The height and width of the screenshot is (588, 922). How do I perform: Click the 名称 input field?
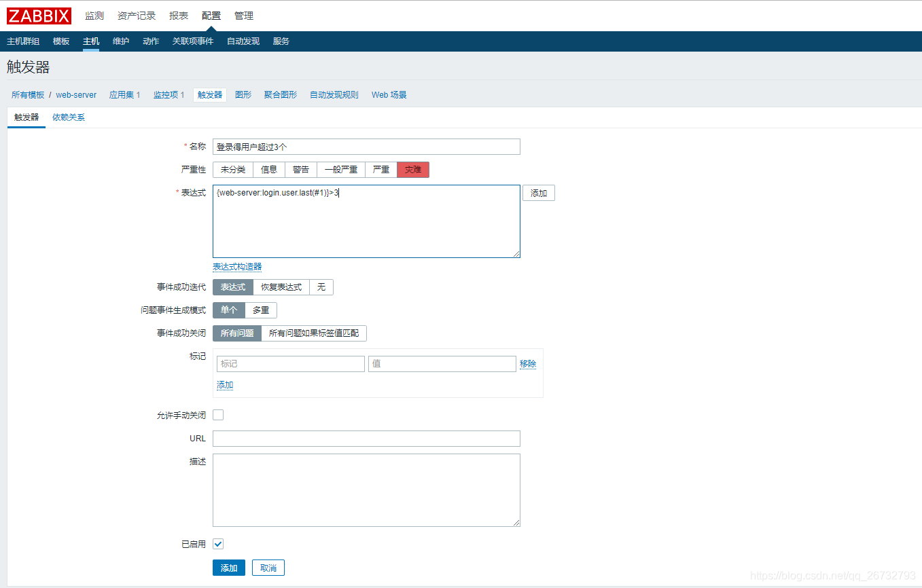click(366, 147)
